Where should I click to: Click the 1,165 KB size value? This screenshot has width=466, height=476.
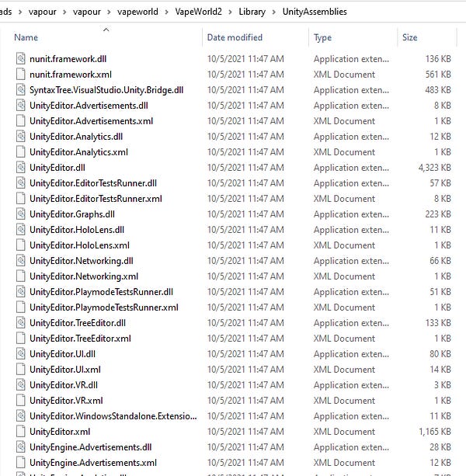[435, 432]
